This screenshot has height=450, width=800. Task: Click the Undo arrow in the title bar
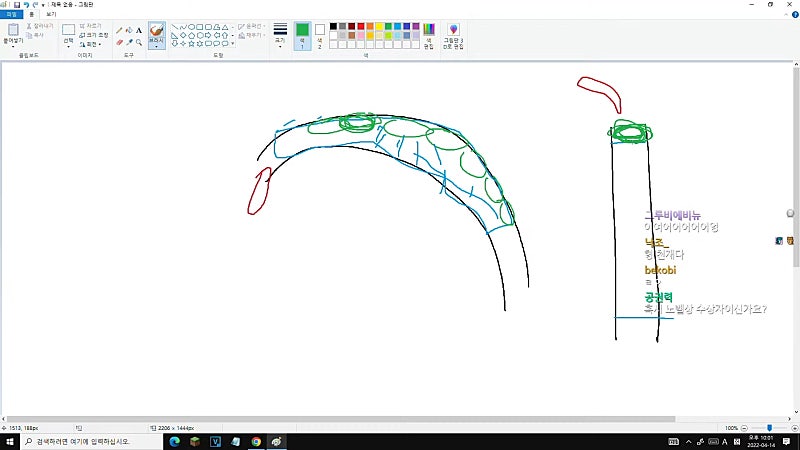click(x=26, y=5)
